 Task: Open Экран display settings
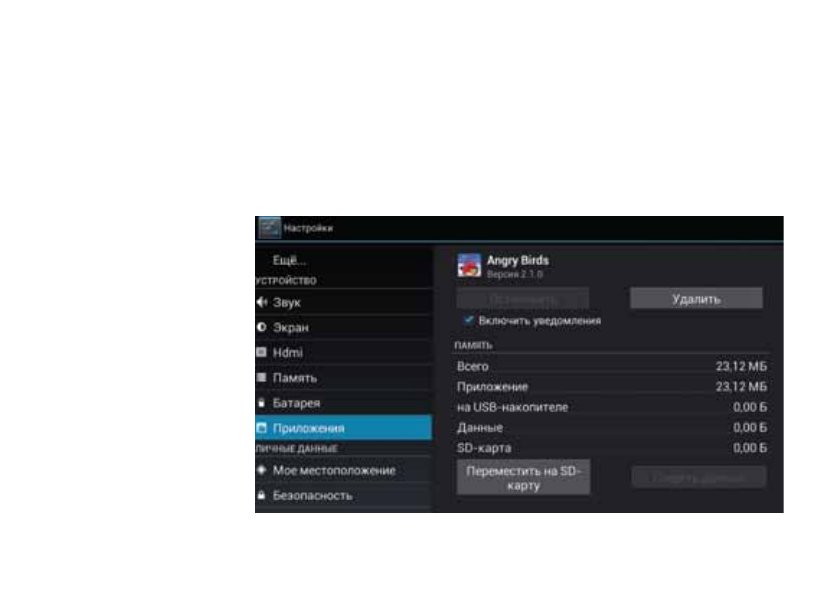pyautogui.click(x=344, y=327)
